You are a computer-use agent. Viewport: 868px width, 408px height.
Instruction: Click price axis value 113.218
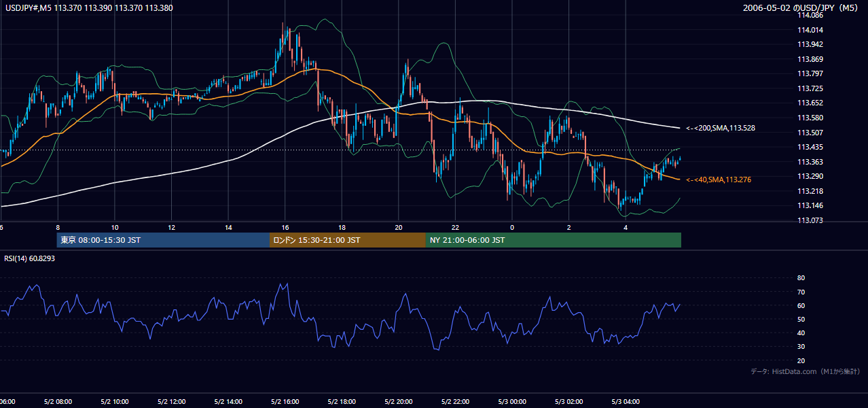(810, 191)
